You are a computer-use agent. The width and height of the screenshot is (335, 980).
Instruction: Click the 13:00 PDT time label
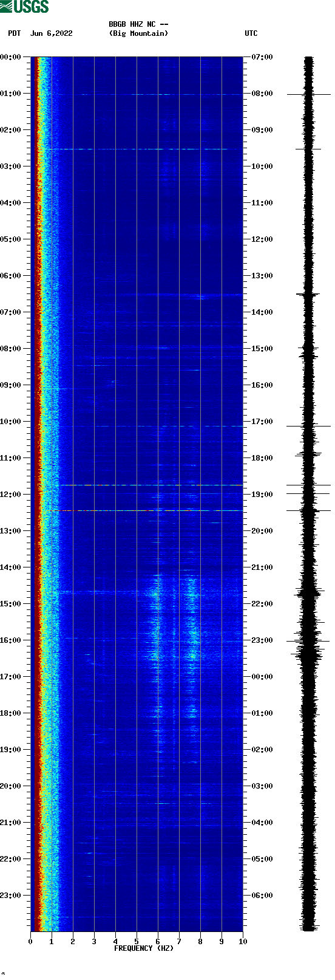pos(11,531)
